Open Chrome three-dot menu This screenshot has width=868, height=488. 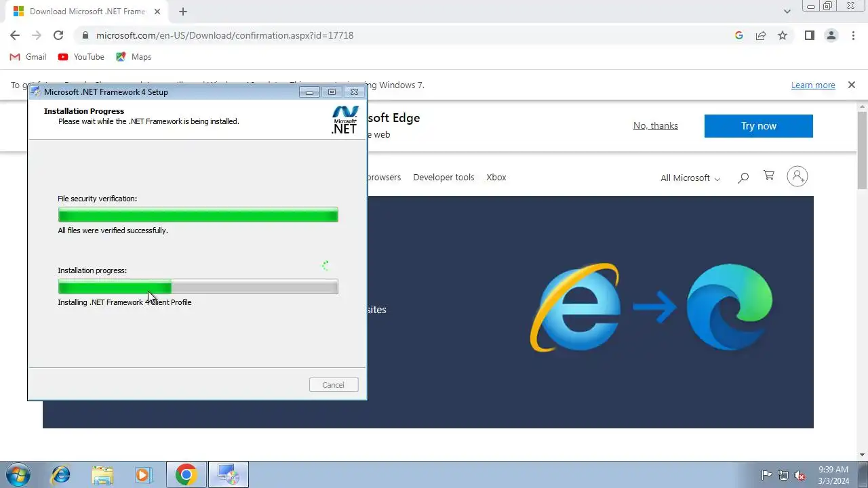[853, 35]
